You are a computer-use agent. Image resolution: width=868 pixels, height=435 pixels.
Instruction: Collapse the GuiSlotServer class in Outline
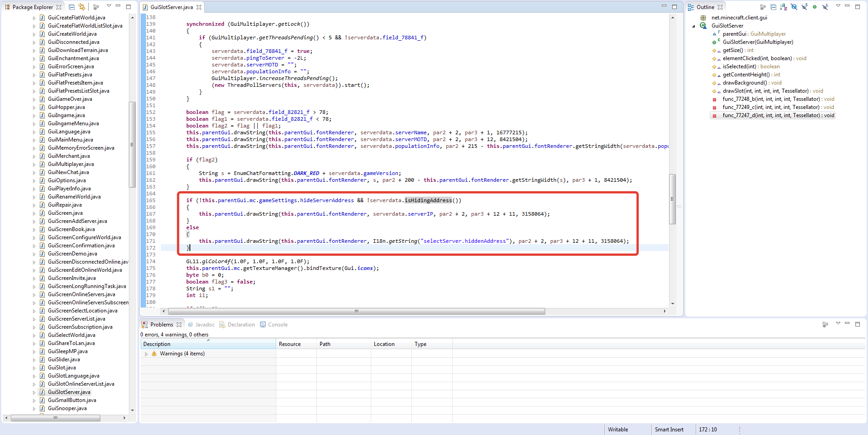[x=693, y=26]
